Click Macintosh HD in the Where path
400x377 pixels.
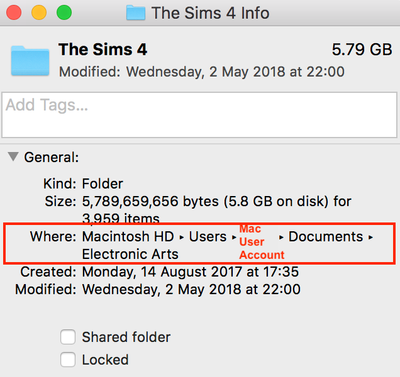[128, 237]
